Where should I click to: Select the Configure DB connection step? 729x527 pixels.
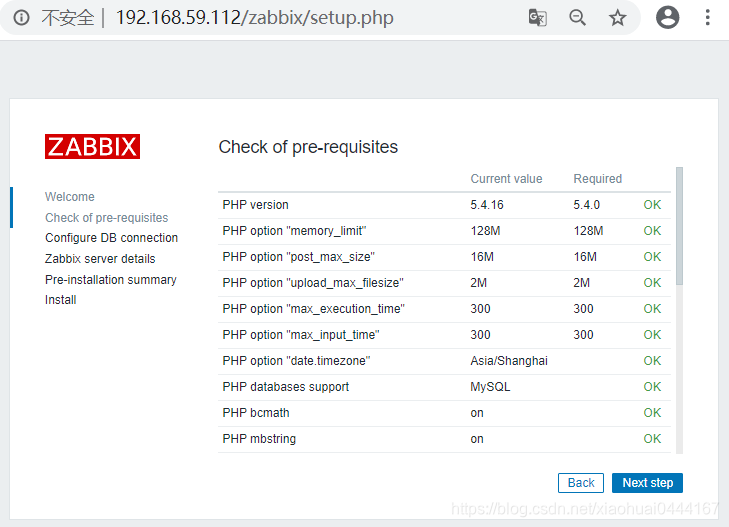(x=112, y=237)
